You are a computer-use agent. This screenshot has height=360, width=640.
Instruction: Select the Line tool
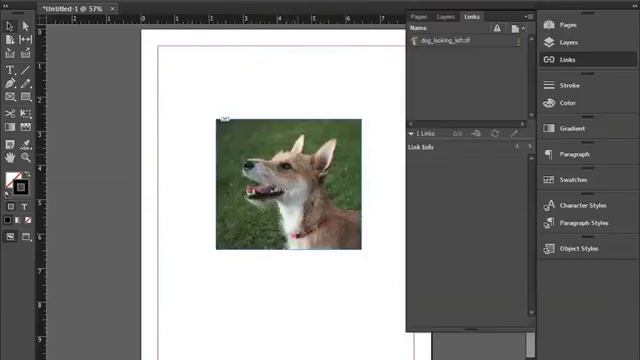[25, 70]
